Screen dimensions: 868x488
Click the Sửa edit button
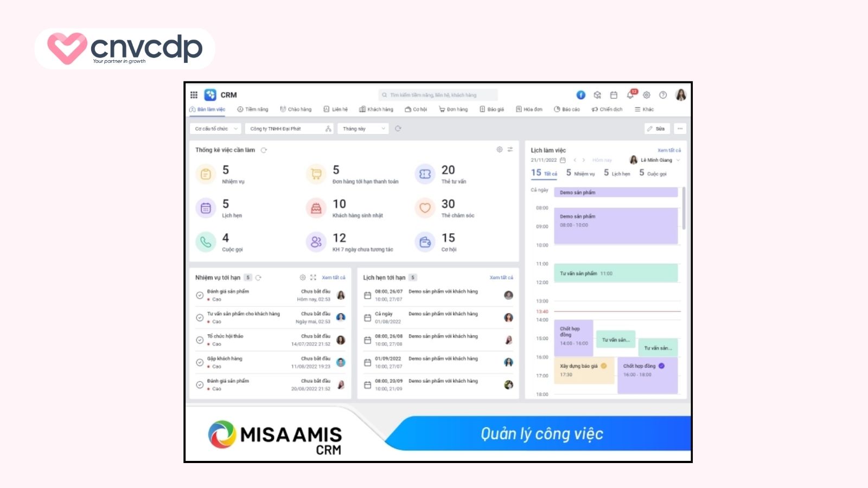coord(656,129)
